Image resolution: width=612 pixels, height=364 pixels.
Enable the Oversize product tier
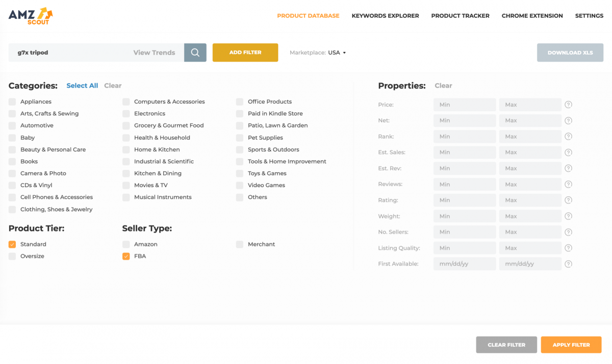point(12,256)
